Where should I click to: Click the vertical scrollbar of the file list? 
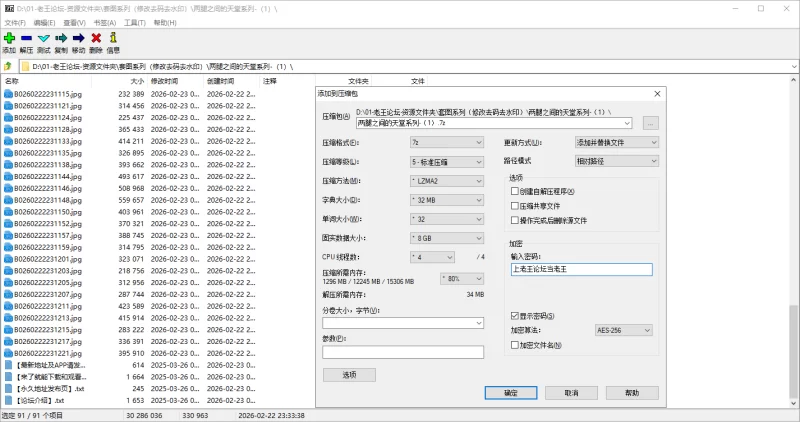[x=794, y=250]
